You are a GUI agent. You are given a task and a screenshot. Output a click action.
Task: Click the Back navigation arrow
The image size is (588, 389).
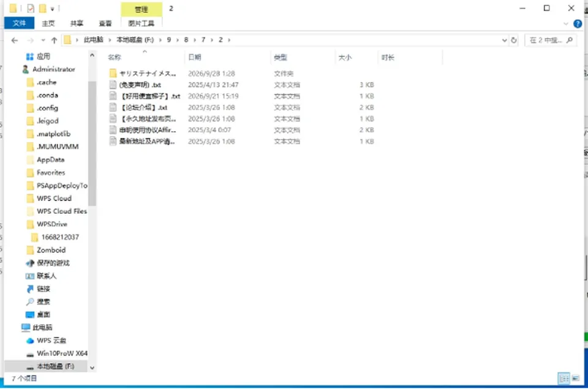pos(15,40)
